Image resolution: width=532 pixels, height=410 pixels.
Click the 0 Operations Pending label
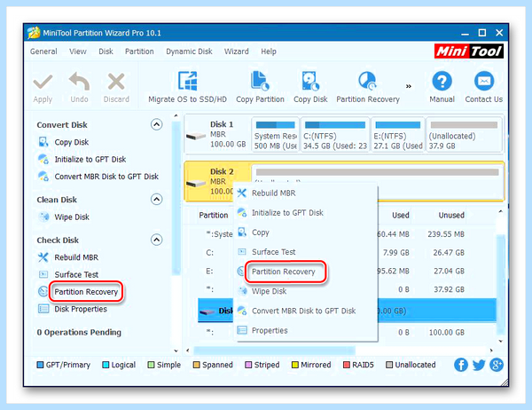79,332
